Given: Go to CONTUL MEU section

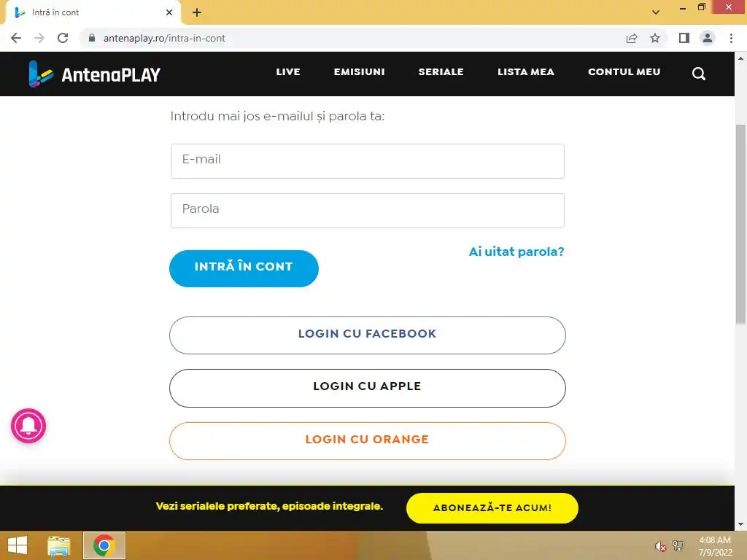Looking at the screenshot, I should pos(624,72).
